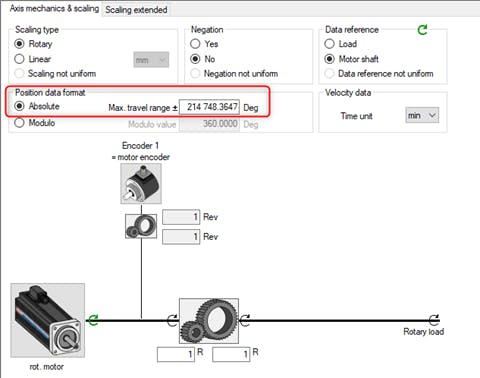480x378 pixels.
Task: Click the Modulo value field
Action: (x=209, y=124)
